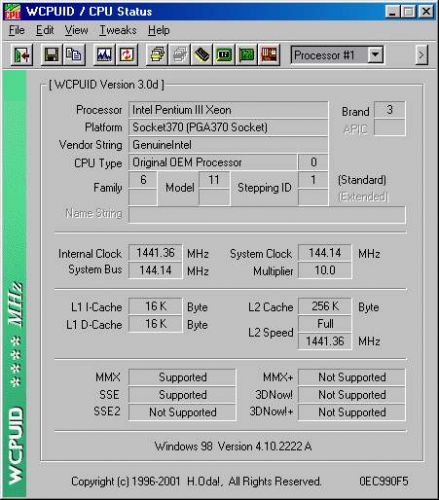Image resolution: width=439 pixels, height=500 pixels.
Task: Click the copy documents toolbar icon
Action: pyautogui.click(x=74, y=55)
